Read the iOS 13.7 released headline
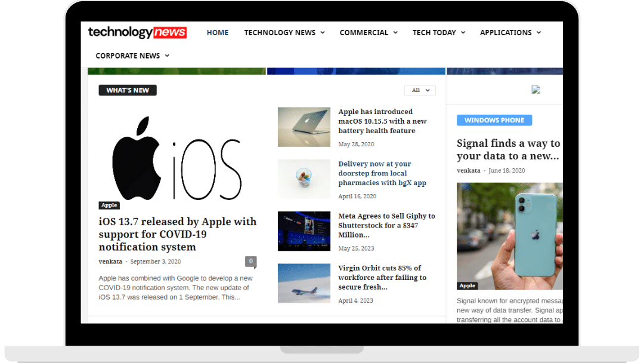Image resolution: width=644 pixels, height=363 pixels. coord(177,234)
